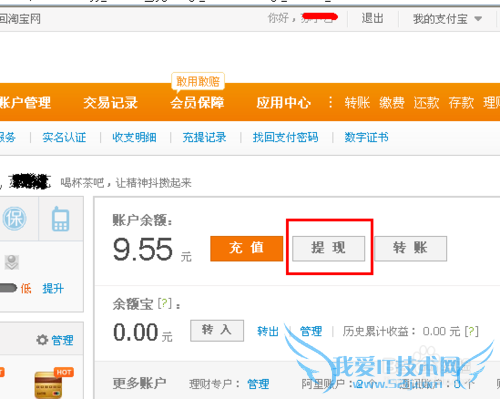Open the 应用中心 tab
The image size is (500, 399).
click(x=284, y=102)
